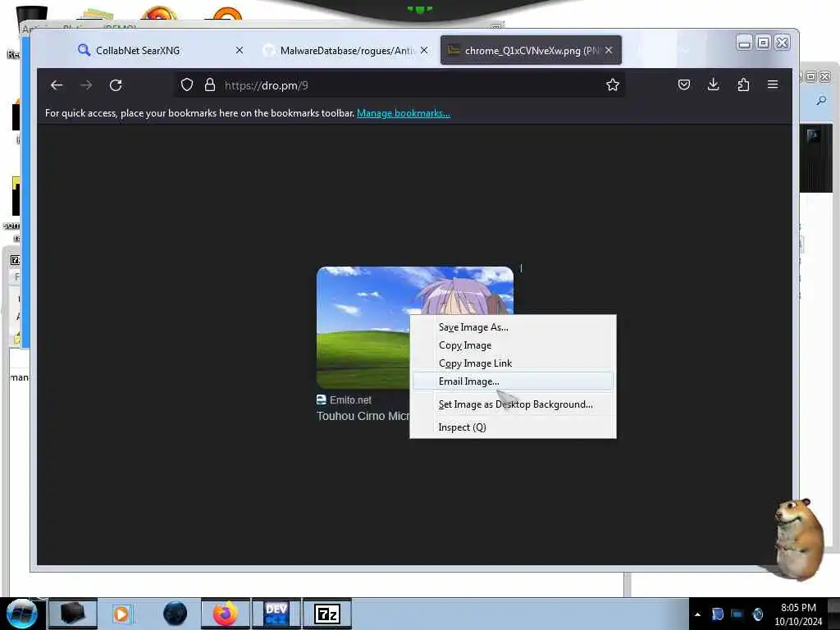The height and width of the screenshot is (630, 840).
Task: Open tracking protection shield icon
Action: [x=186, y=84]
